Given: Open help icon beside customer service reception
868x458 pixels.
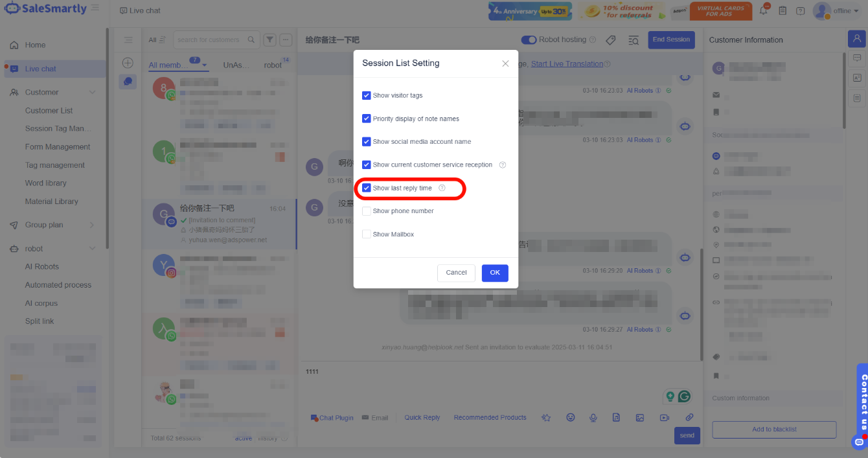Looking at the screenshot, I should point(503,165).
